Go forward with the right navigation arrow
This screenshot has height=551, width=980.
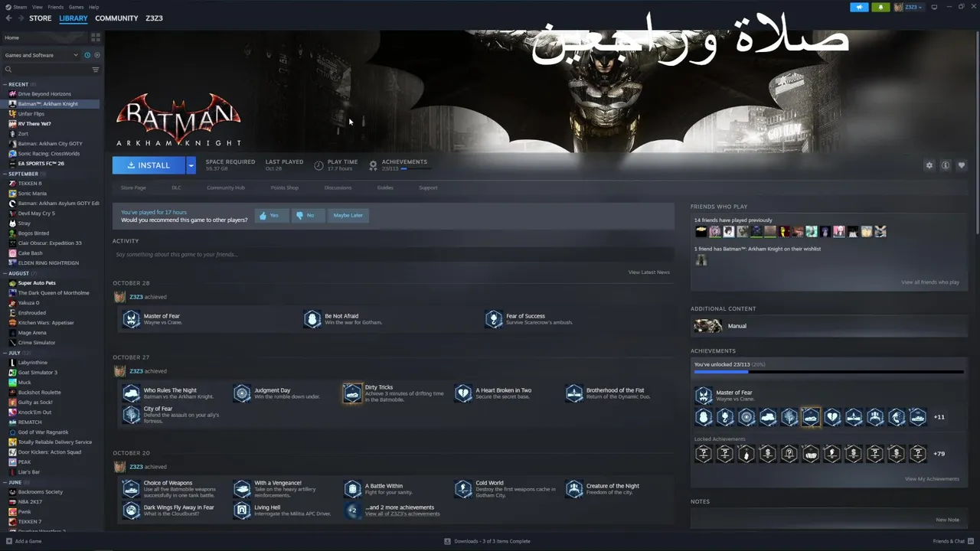tap(20, 18)
